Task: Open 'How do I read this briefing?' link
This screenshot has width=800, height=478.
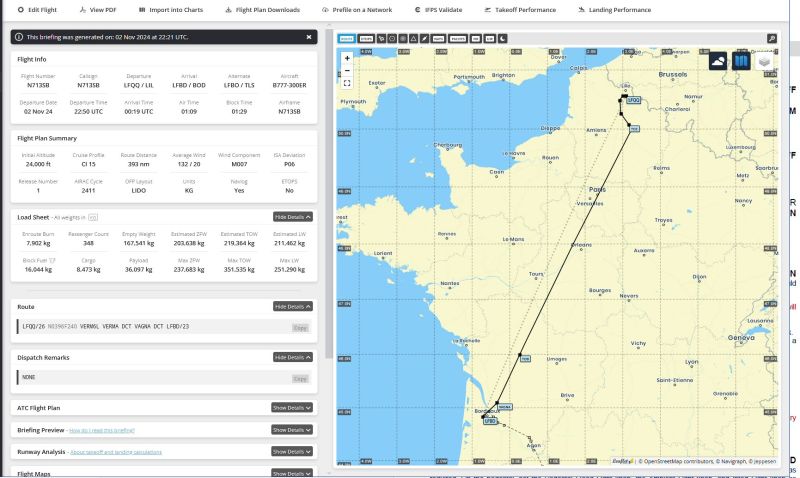Action: pos(102,431)
